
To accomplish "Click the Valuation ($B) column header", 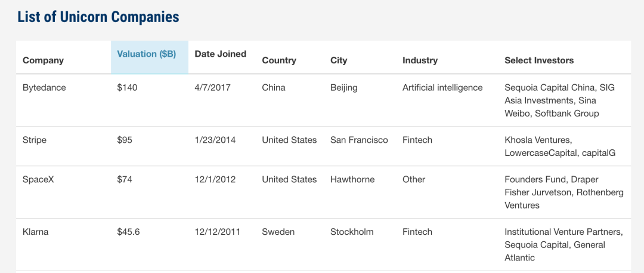I will (x=147, y=54).
